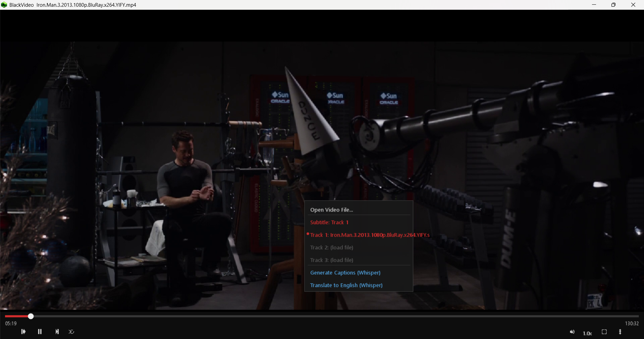Click the total duration 130:32
Screen dimensions: 644x339
632,324
